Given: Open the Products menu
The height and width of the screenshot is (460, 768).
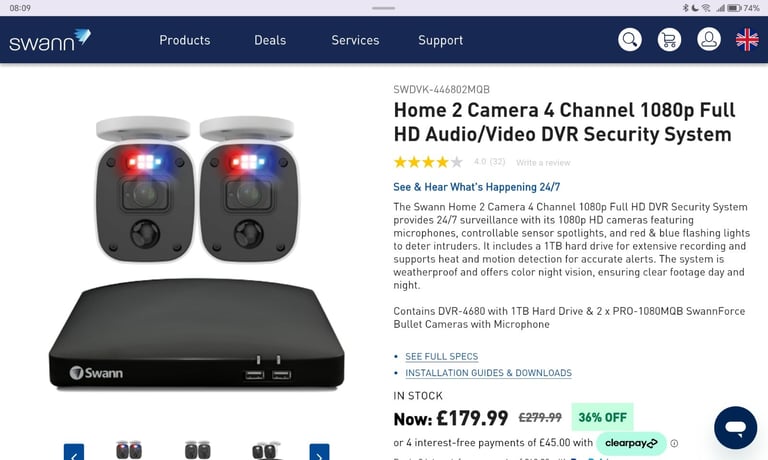Looking at the screenshot, I should (185, 40).
